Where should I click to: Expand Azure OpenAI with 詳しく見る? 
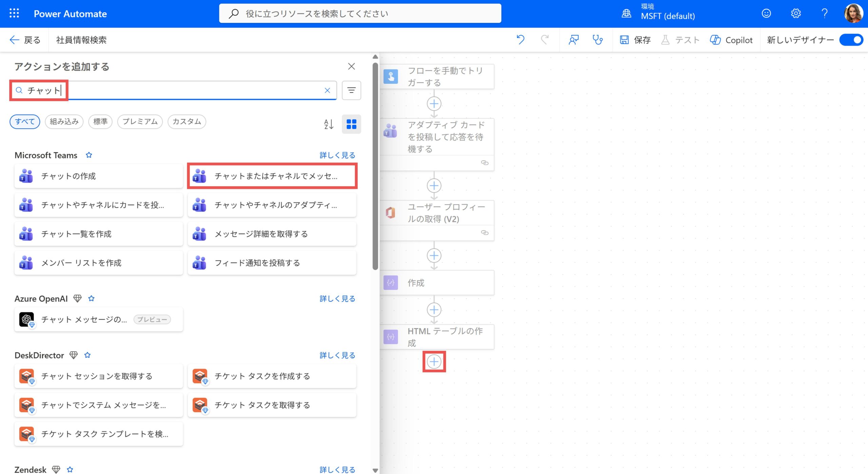pyautogui.click(x=337, y=298)
